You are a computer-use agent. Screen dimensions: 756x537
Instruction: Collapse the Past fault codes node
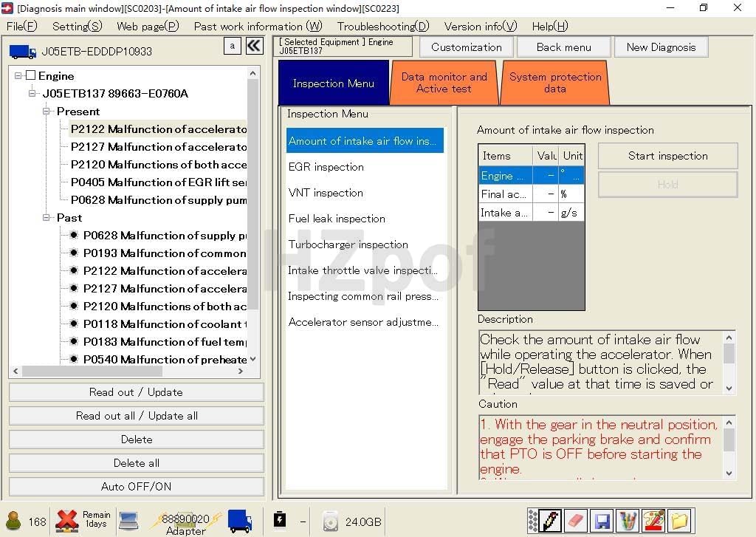click(47, 218)
